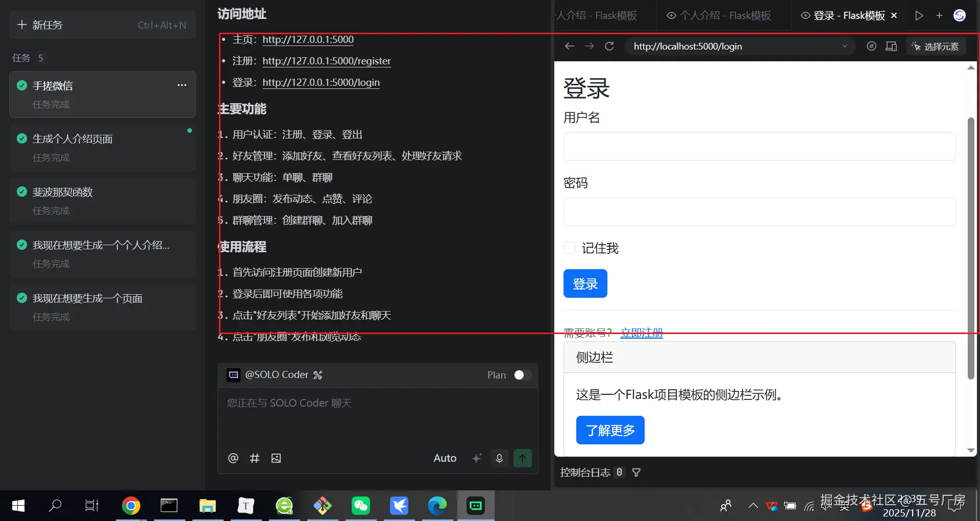The width and height of the screenshot is (980, 521).
Task: Click the 立即注册 link
Action: 642,333
